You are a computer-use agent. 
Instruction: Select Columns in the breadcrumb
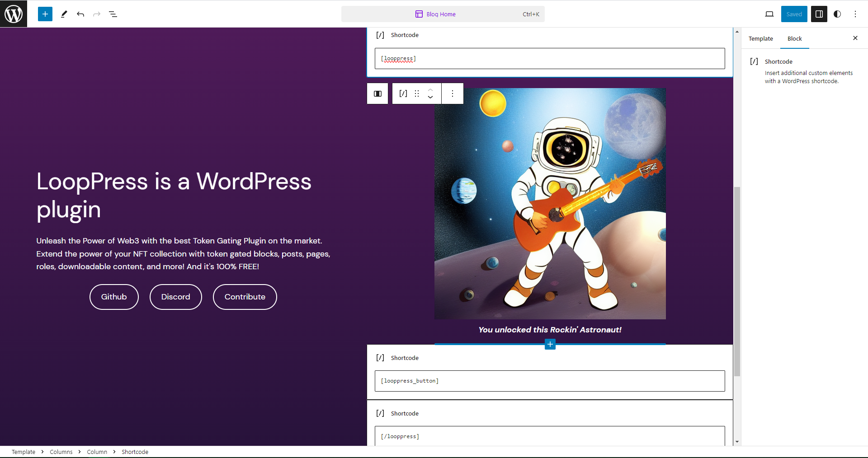pos(61,452)
